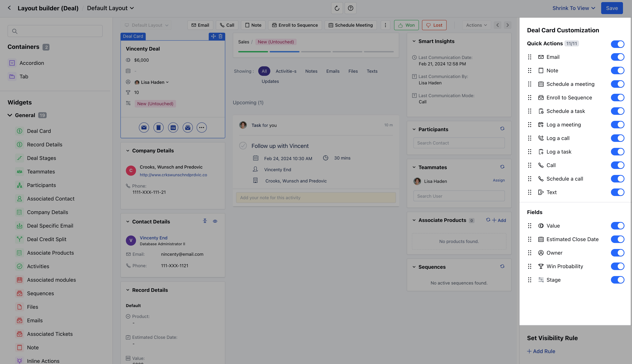Disable the Note quick action toggle

click(x=618, y=70)
